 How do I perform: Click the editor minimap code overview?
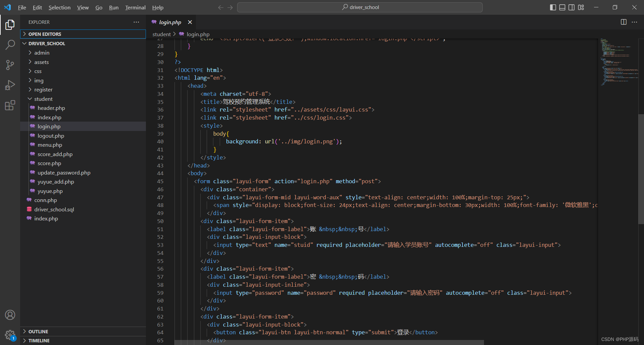[619, 62]
